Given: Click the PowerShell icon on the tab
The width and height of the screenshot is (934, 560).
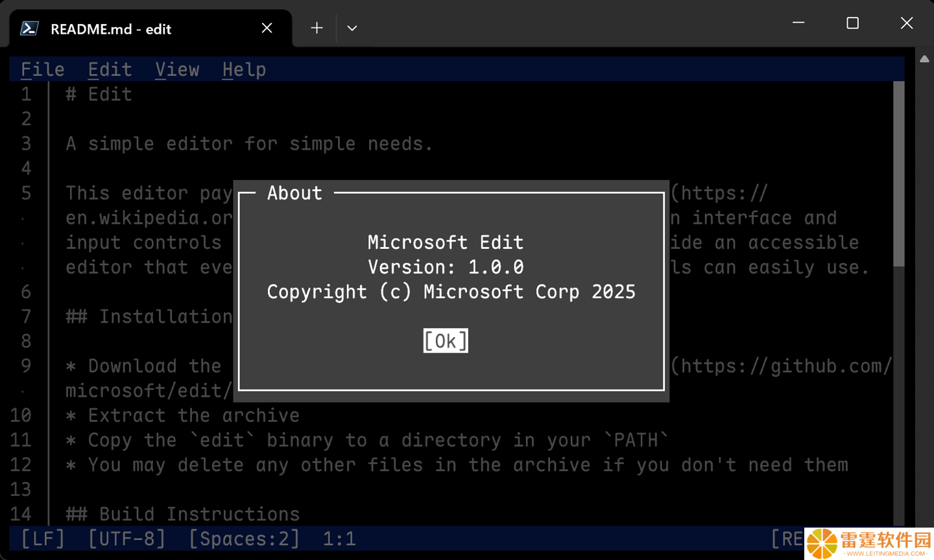Looking at the screenshot, I should (x=29, y=29).
